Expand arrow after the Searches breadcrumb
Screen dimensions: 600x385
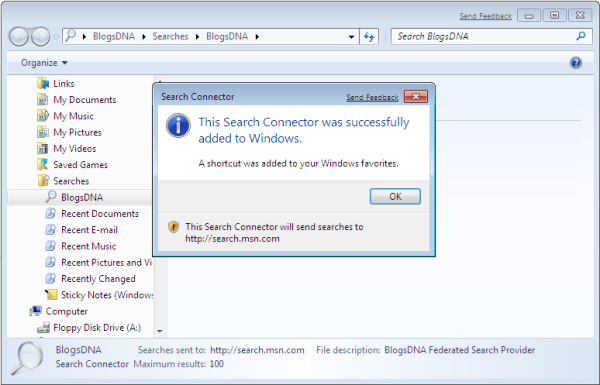point(197,37)
